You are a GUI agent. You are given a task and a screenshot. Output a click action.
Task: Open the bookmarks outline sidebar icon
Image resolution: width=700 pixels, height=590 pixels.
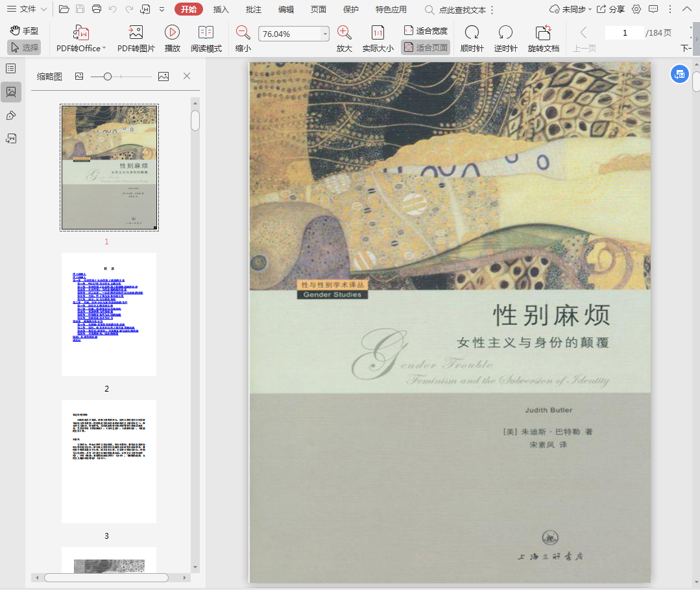11,68
